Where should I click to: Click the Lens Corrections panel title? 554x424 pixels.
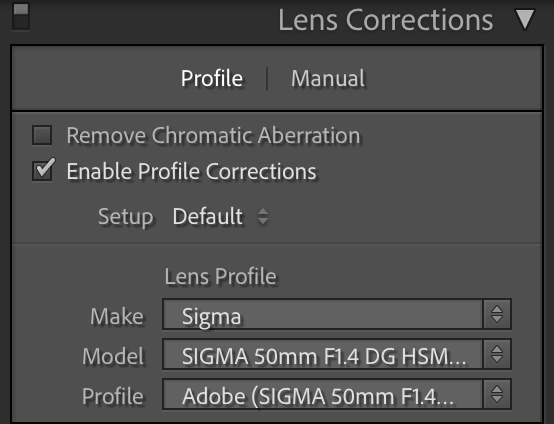[385, 20]
